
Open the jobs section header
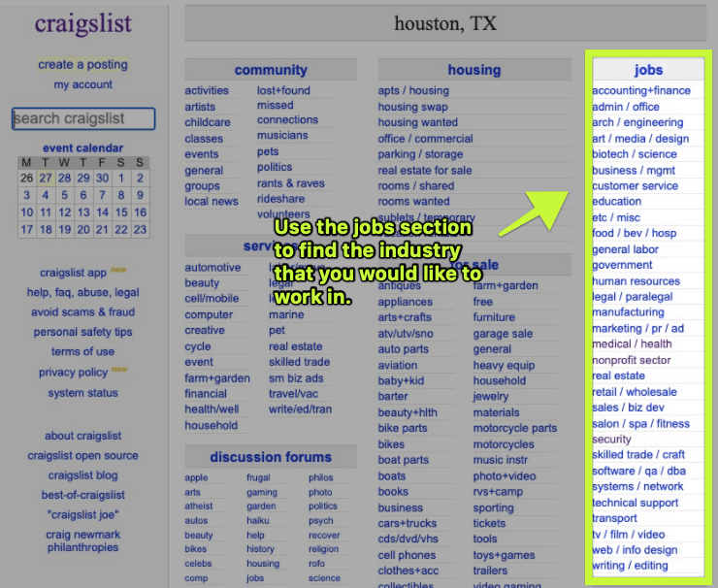tap(648, 70)
